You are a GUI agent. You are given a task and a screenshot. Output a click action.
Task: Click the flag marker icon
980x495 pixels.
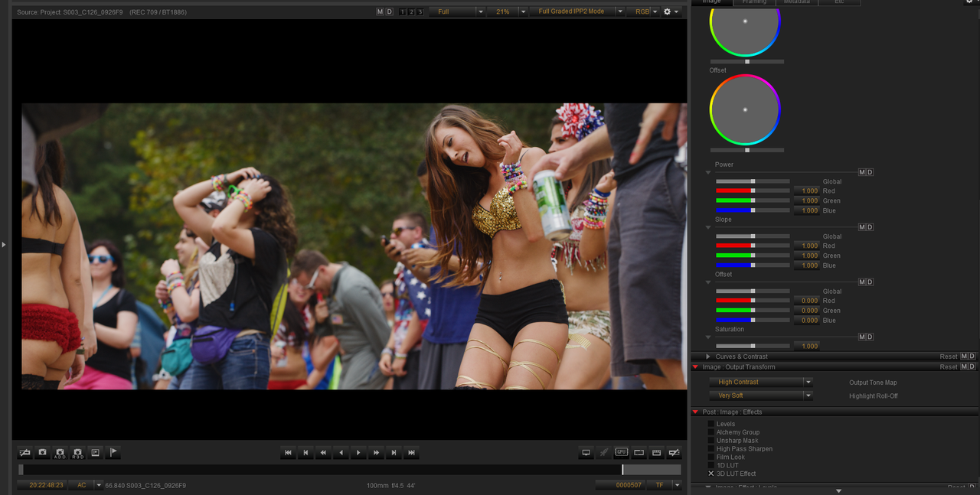(113, 453)
